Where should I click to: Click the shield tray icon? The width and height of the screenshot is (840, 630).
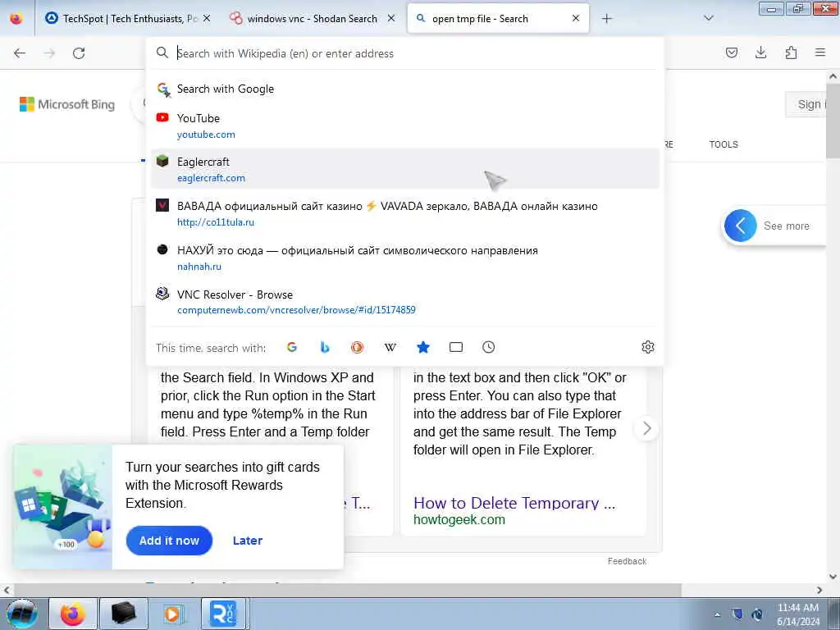point(737,614)
